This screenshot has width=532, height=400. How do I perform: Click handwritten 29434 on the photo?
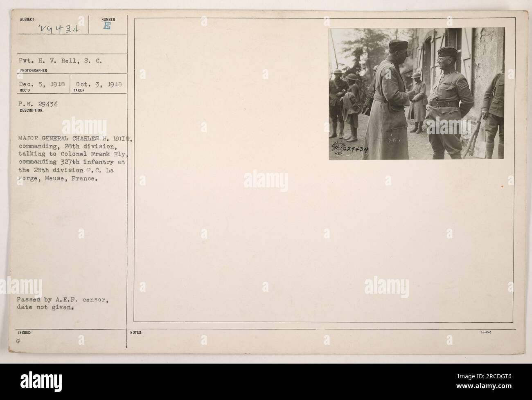(x=358, y=149)
